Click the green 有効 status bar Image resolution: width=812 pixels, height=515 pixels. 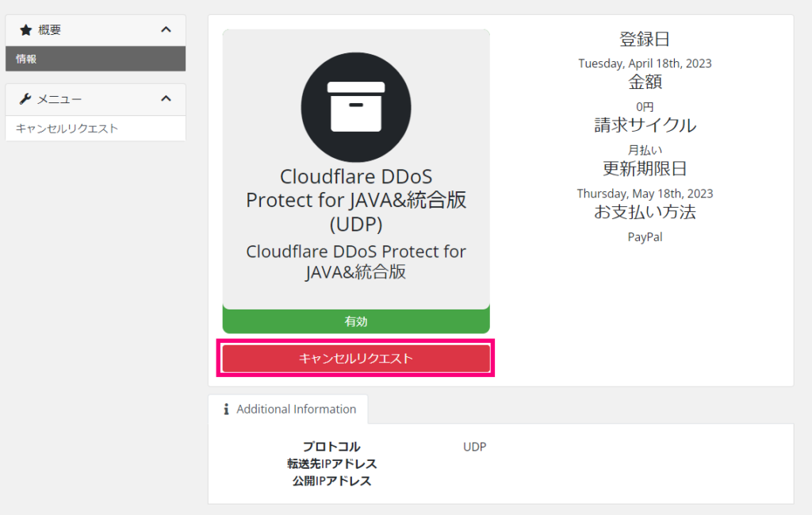(x=356, y=321)
